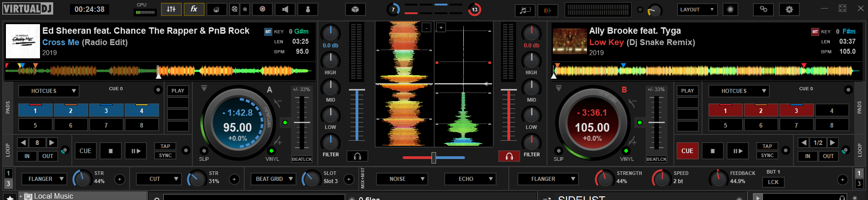Open the LAYOUT dropdown
Viewport: 868px width, 200px height.
697,10
